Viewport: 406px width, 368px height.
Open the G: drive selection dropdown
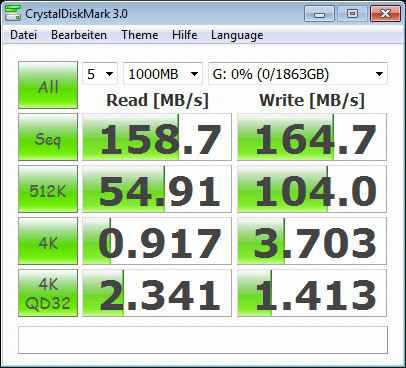(298, 74)
